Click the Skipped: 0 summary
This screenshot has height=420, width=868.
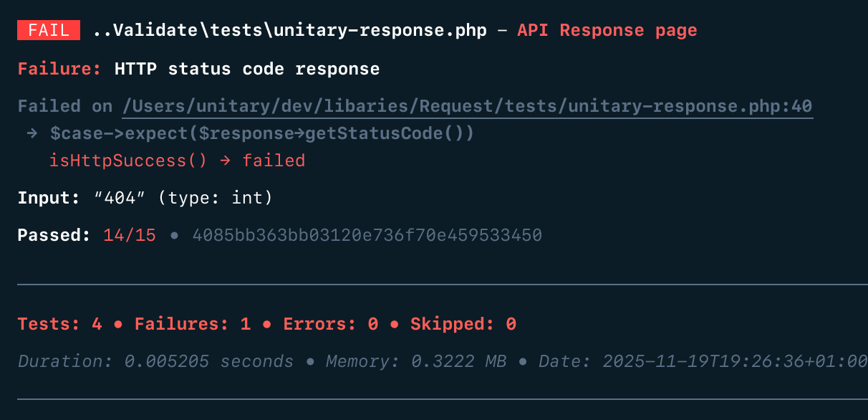pos(463,324)
